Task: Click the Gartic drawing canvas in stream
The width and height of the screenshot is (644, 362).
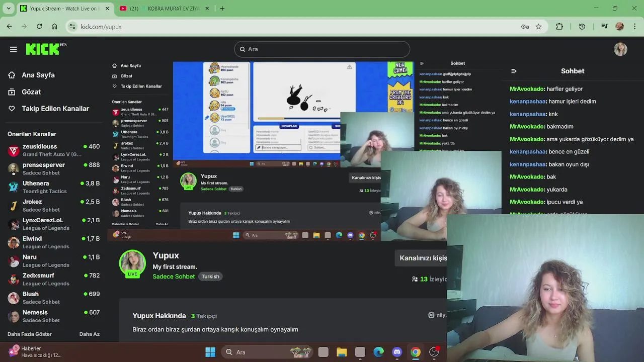Action: click(x=304, y=90)
